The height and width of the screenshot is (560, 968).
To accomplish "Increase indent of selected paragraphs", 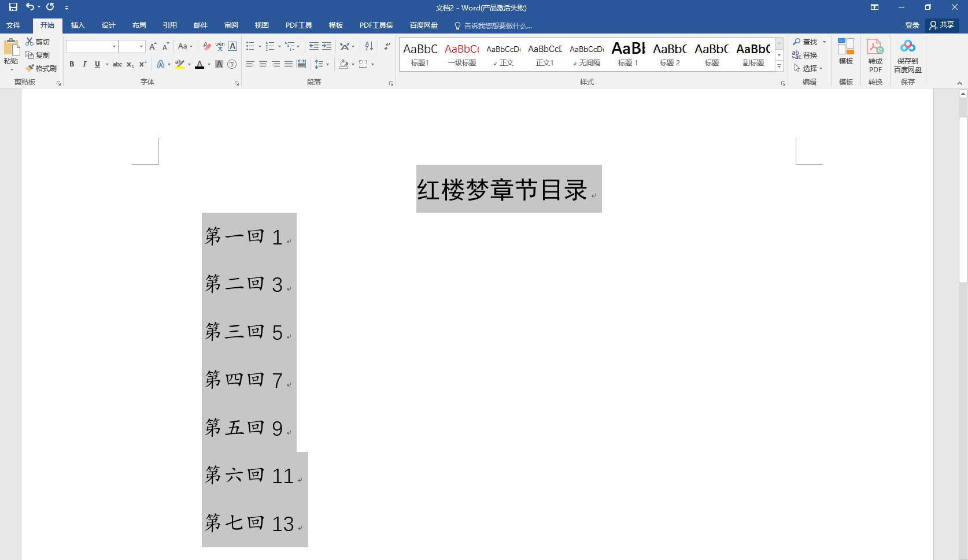I will [x=327, y=46].
